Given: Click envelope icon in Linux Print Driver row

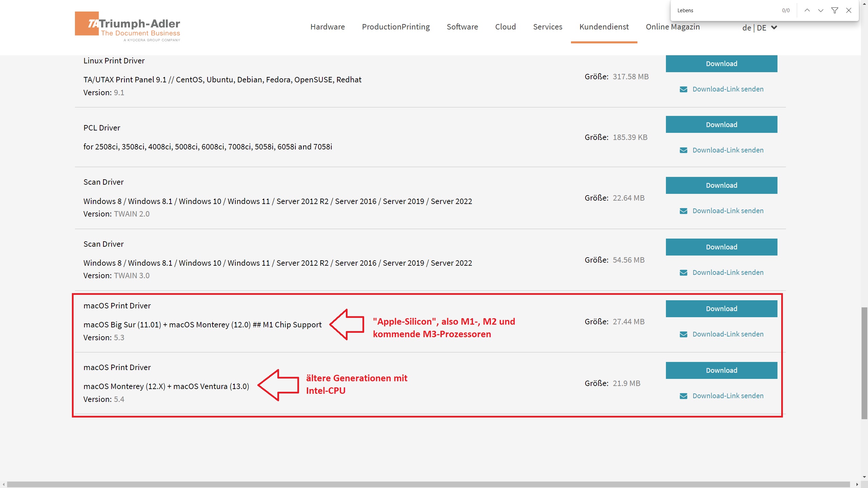Looking at the screenshot, I should pyautogui.click(x=684, y=89).
